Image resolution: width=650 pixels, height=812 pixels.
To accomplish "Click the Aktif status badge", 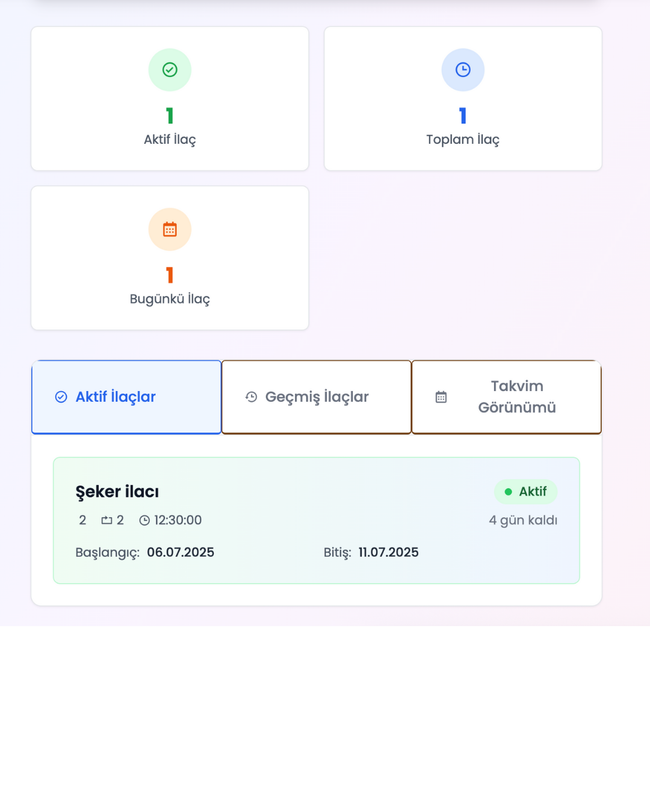I will click(x=526, y=492).
